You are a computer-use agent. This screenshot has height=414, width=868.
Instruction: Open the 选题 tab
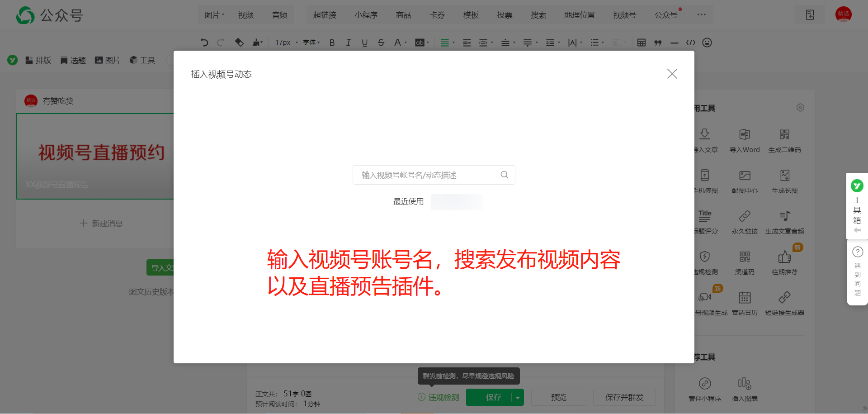[x=73, y=60]
